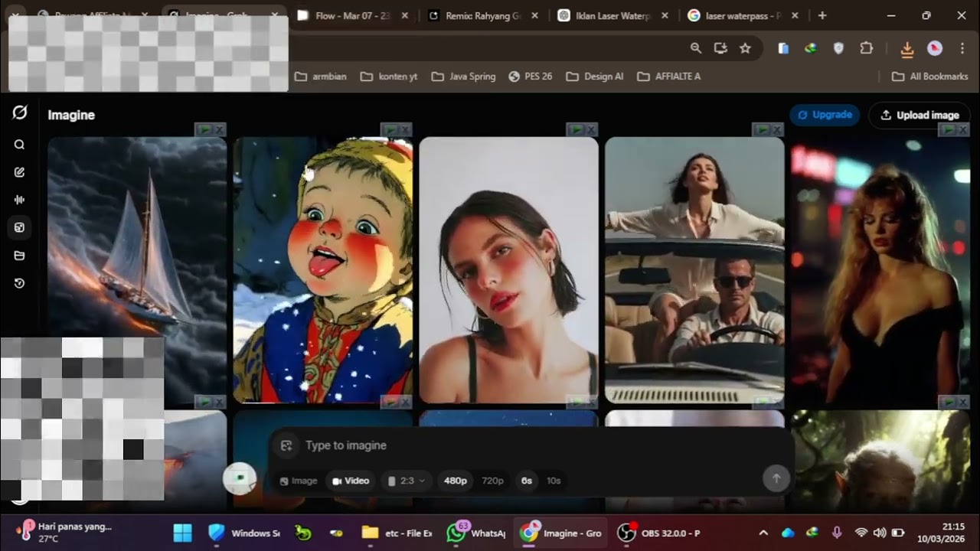Viewport: 980px width, 551px height.
Task: Open the Extensions puzzle piece menu
Action: (x=866, y=48)
